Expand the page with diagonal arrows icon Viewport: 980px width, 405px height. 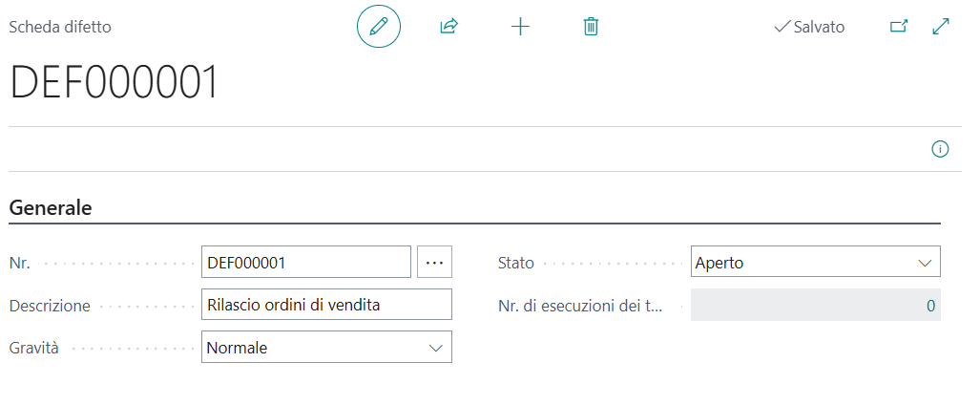(941, 27)
